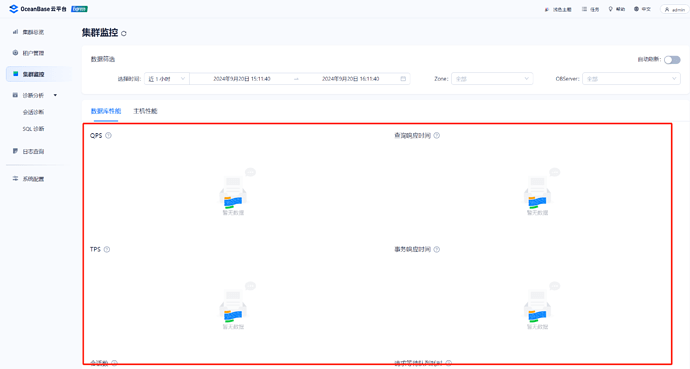Click the TPS chart title text
Screen dimensions: 690x369
(95, 249)
